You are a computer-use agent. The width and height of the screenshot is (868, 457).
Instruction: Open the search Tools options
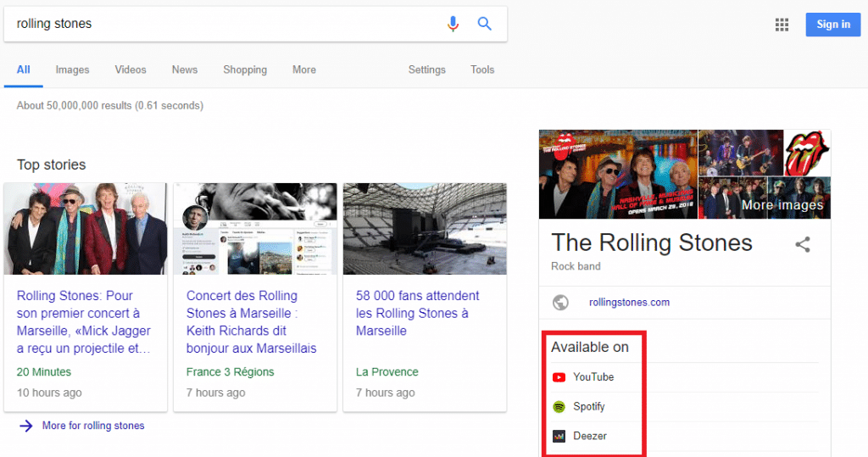click(x=482, y=70)
